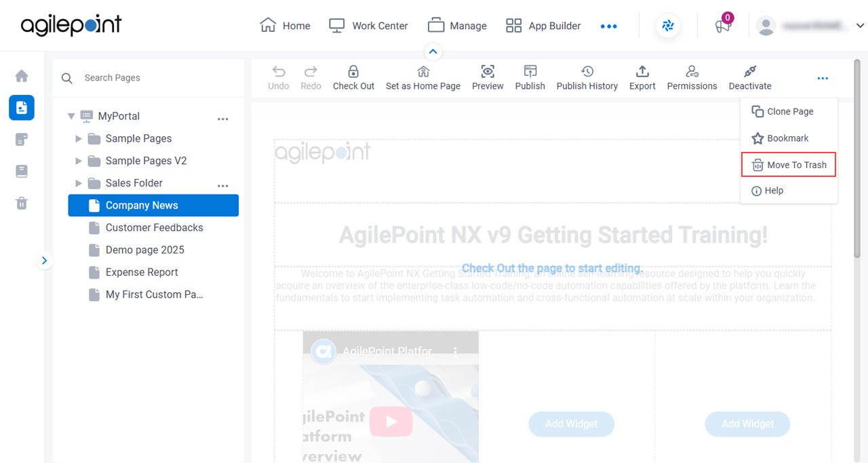Toggle the toolbar more options ellipsis
Viewport: 868px width, 463px height.
coord(823,79)
